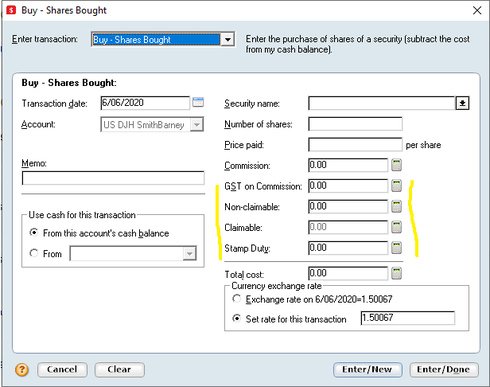Open the calculator for Claimable field
The height and width of the screenshot is (387, 490).
[396, 227]
